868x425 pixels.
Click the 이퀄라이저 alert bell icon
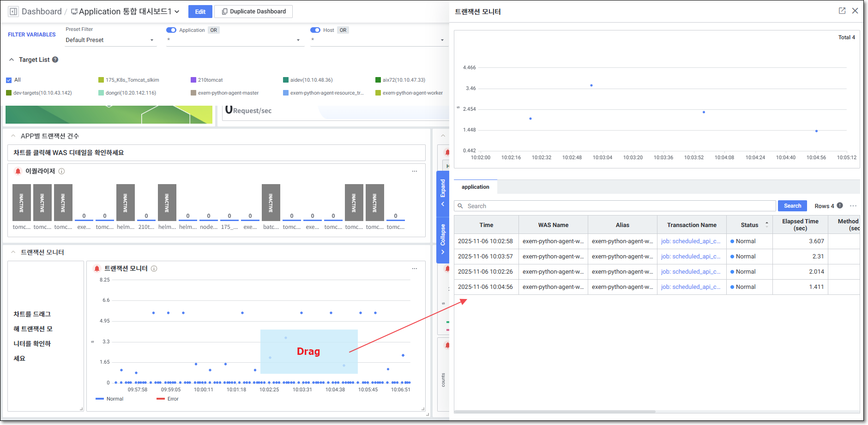pyautogui.click(x=18, y=171)
